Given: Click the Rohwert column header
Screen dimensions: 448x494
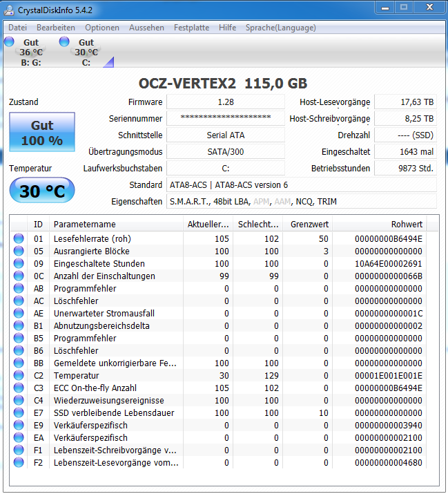Looking at the screenshot, I should (x=379, y=225).
